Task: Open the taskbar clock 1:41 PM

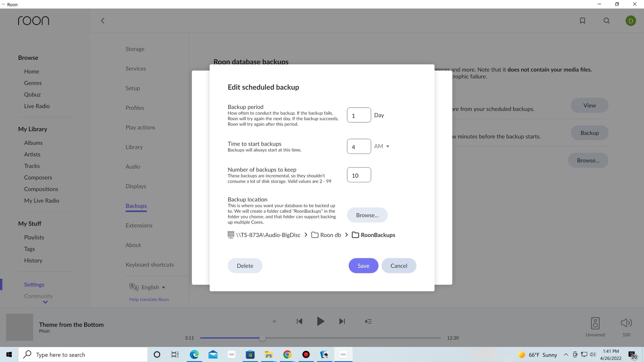Action: (x=610, y=355)
